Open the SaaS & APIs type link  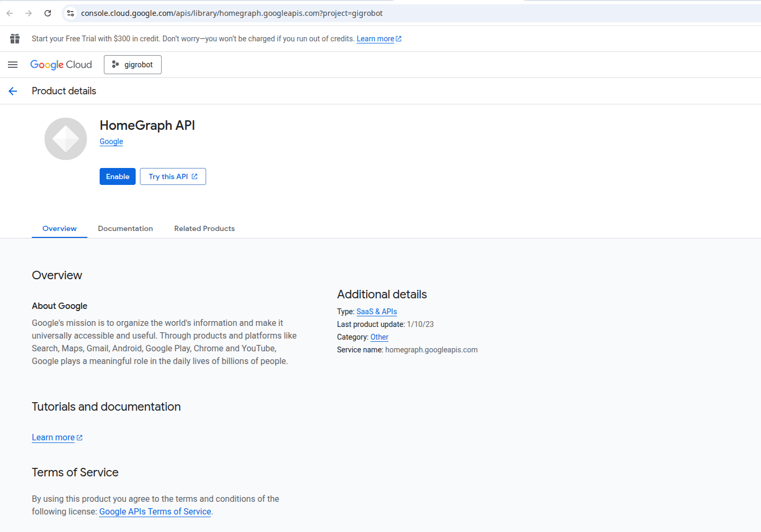pyautogui.click(x=376, y=312)
